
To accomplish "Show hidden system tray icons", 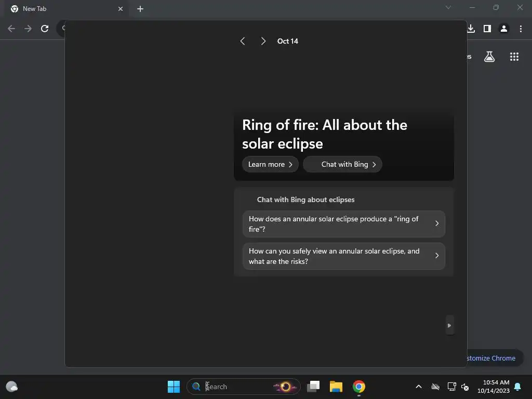I will [x=419, y=387].
